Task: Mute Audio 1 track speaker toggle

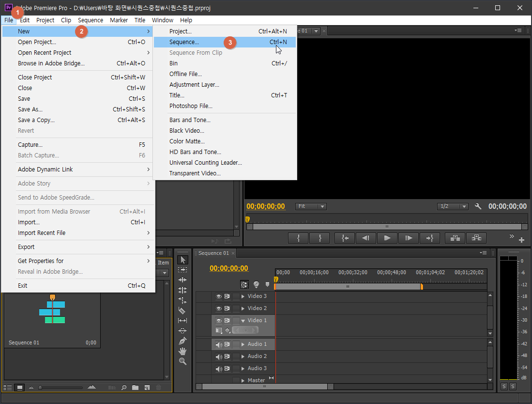Action: click(219, 344)
